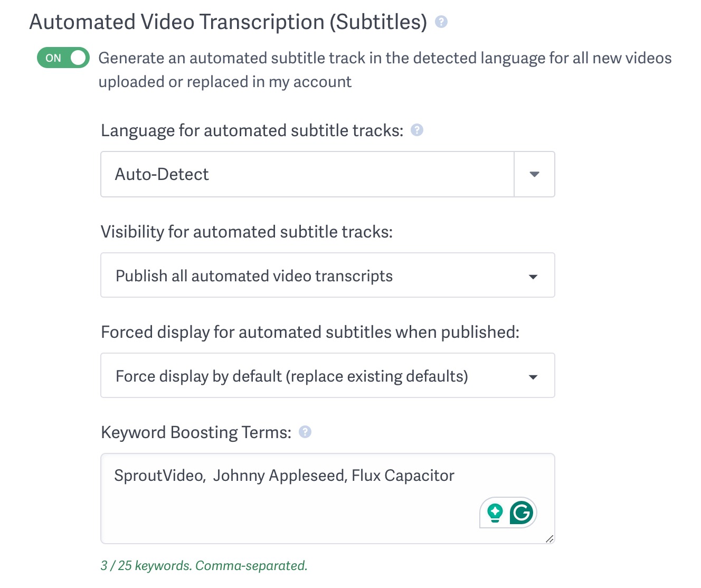The image size is (701, 588).
Task: Click the Keyword Boosting Terms label
Action: point(196,432)
